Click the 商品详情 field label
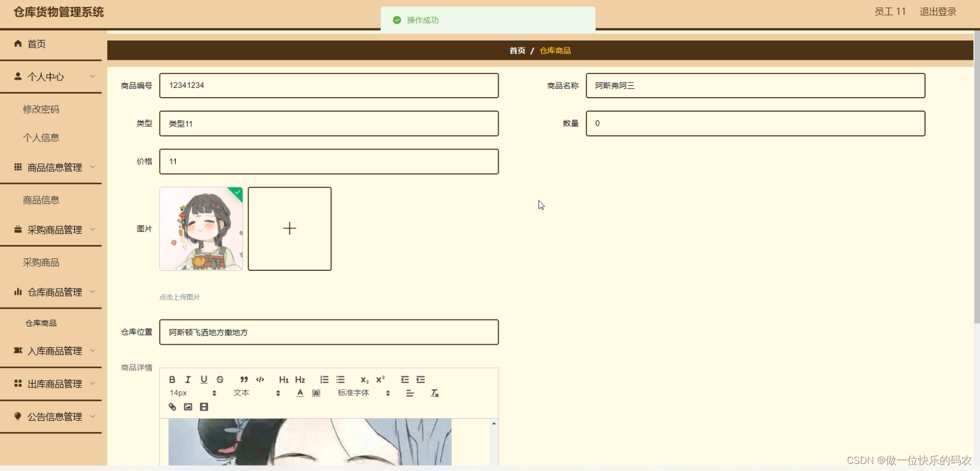This screenshot has width=980, height=471. pos(136,368)
